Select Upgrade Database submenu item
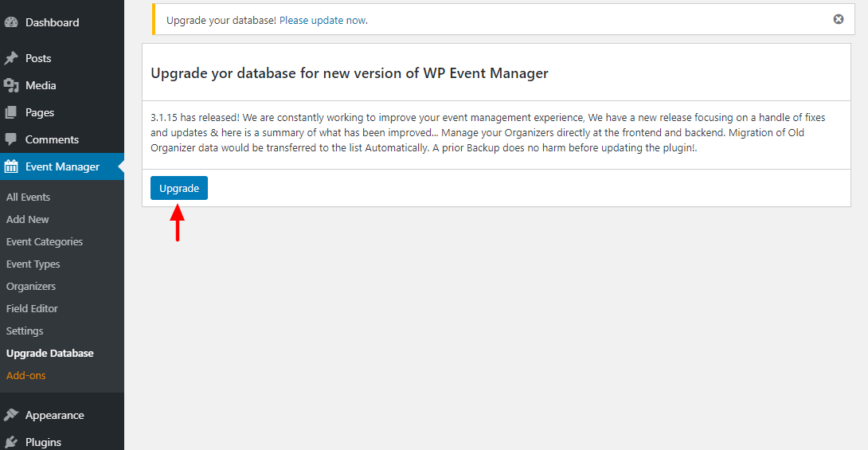Viewport: 868px width, 450px height. point(50,353)
